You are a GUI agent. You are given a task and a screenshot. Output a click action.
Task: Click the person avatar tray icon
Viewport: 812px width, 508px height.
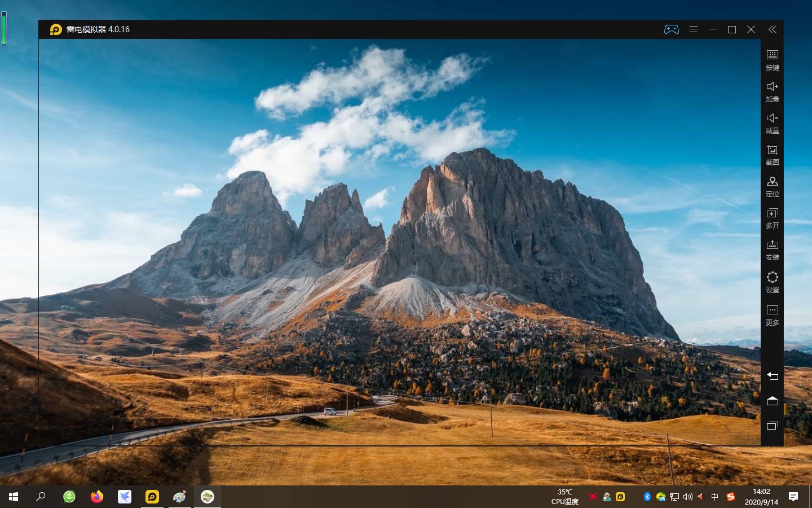click(607, 497)
